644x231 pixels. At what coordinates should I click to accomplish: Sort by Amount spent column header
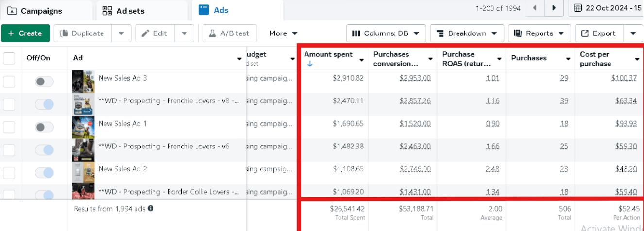[328, 54]
